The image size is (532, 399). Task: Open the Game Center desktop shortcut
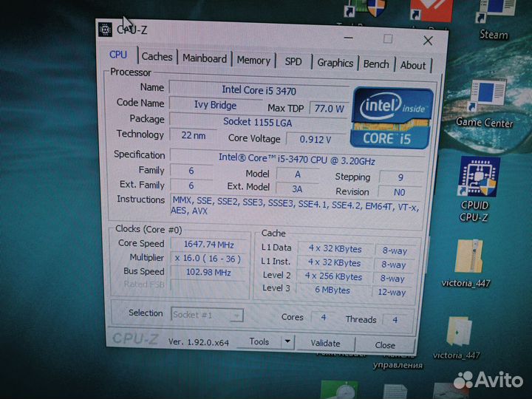(x=485, y=105)
